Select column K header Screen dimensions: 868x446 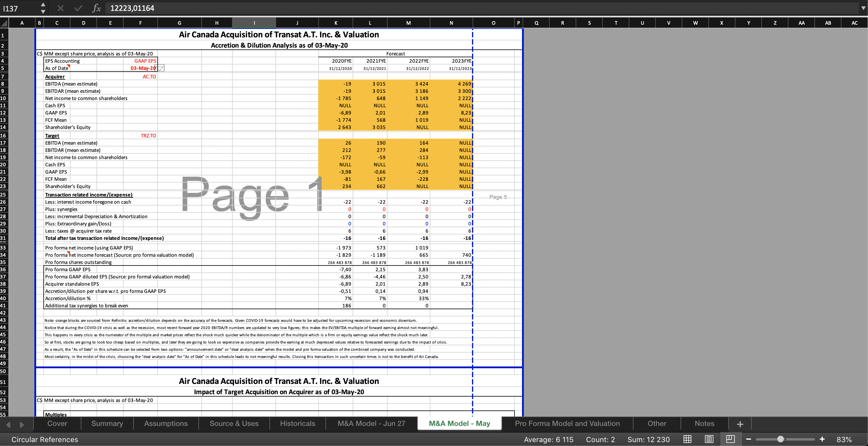(x=336, y=23)
